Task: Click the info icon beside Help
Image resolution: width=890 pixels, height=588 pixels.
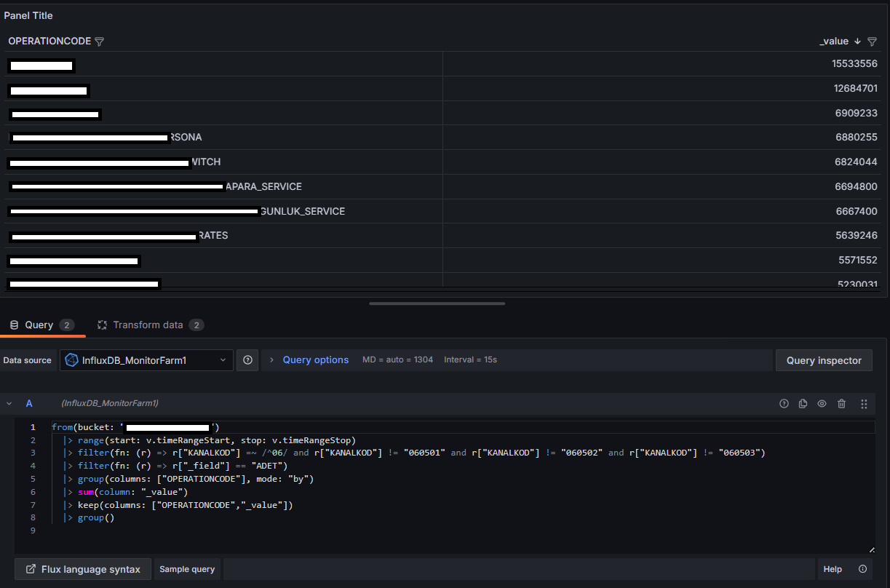Action: point(863,569)
